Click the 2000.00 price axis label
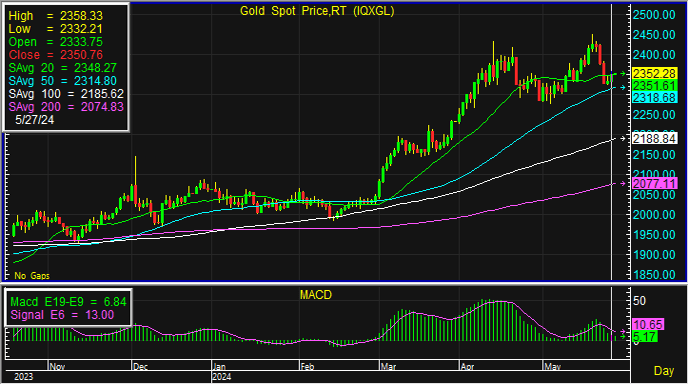This screenshot has height=385, width=689. click(x=654, y=215)
